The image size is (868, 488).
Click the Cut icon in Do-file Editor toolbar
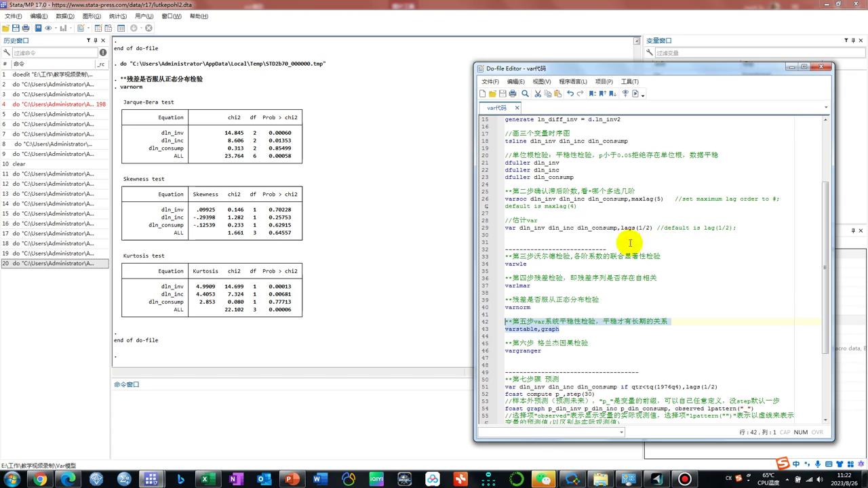pyautogui.click(x=537, y=94)
